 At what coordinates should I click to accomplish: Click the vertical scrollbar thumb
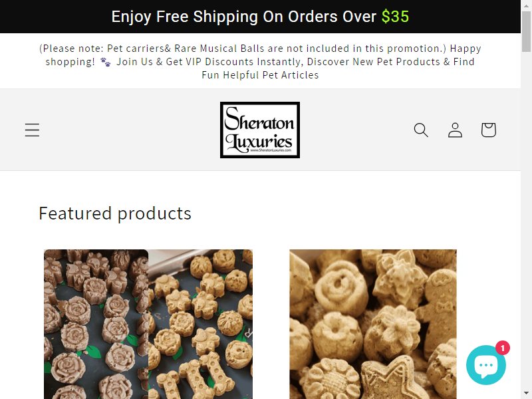point(526,31)
